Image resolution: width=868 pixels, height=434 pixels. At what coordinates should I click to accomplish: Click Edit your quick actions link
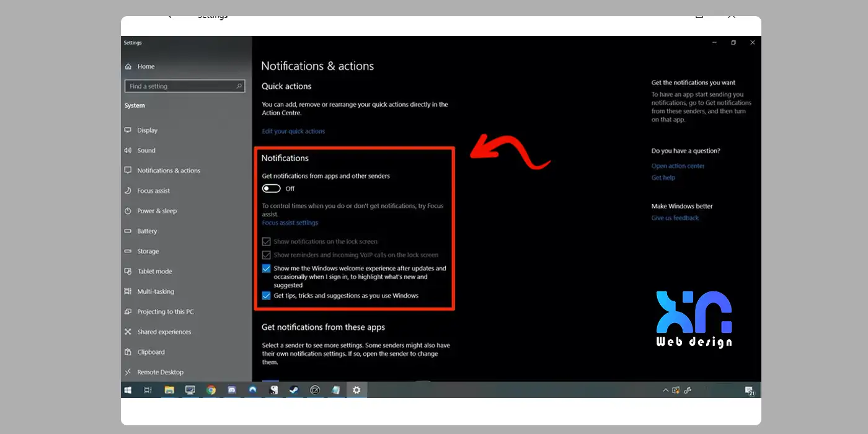[293, 131]
